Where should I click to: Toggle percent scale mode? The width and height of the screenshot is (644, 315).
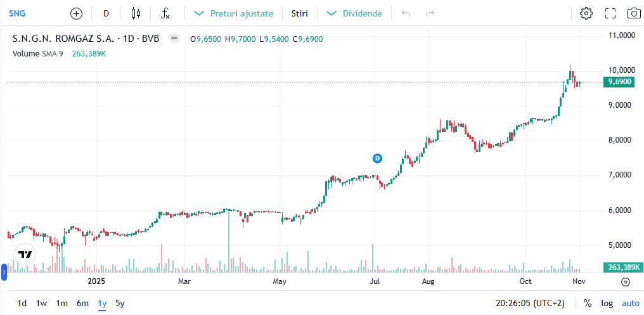pyautogui.click(x=588, y=303)
